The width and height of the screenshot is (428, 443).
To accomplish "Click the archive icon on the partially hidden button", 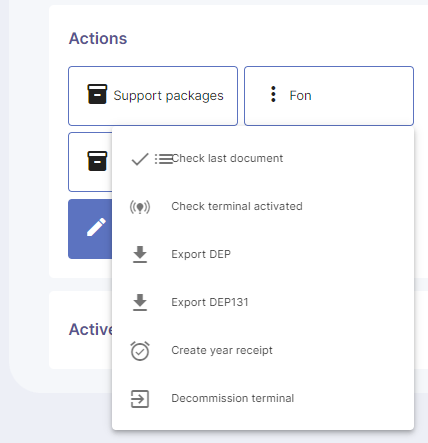I will tap(97, 161).
